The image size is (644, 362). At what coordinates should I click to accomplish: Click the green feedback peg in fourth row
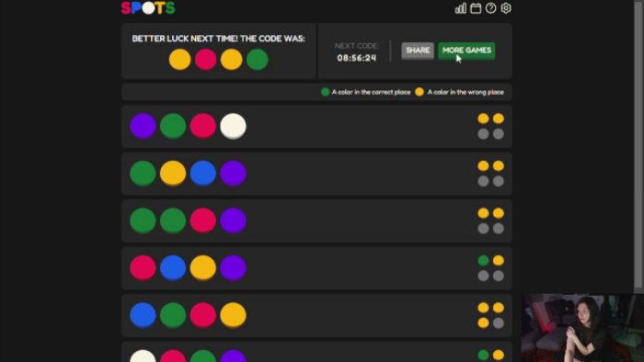pyautogui.click(x=483, y=260)
